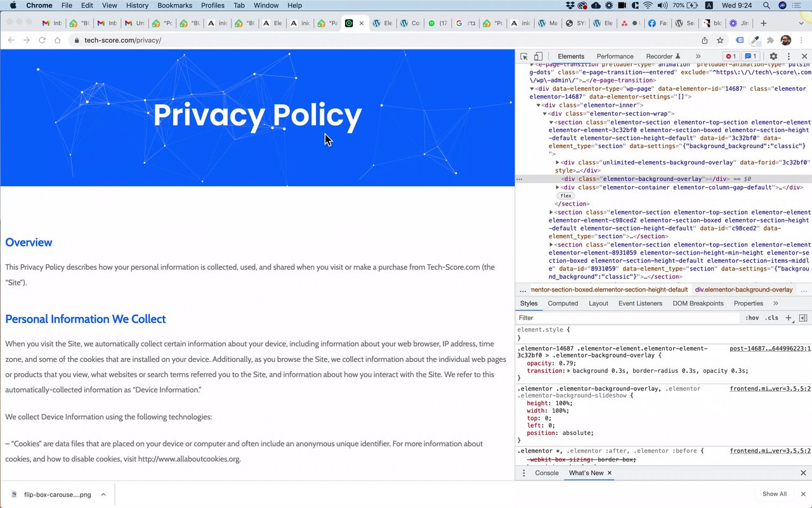This screenshot has width=812, height=508.
Task: Share this page via the share icon
Action: [x=705, y=40]
